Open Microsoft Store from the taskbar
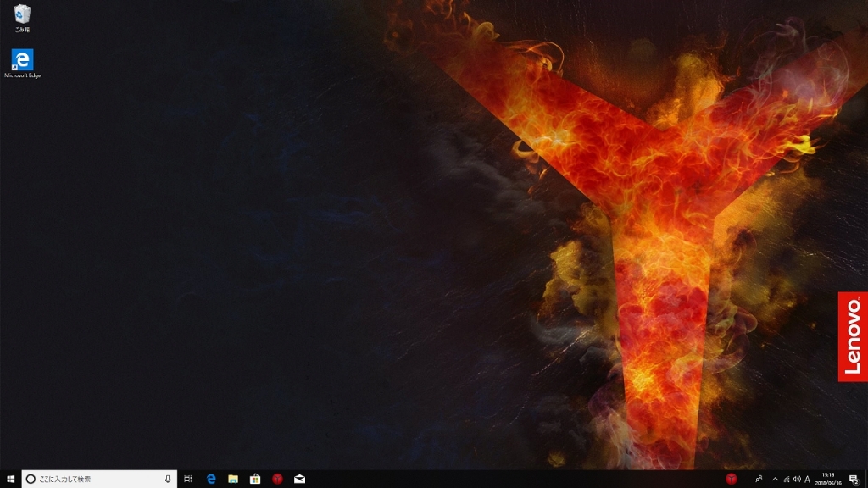The width and height of the screenshot is (868, 488). 255,479
